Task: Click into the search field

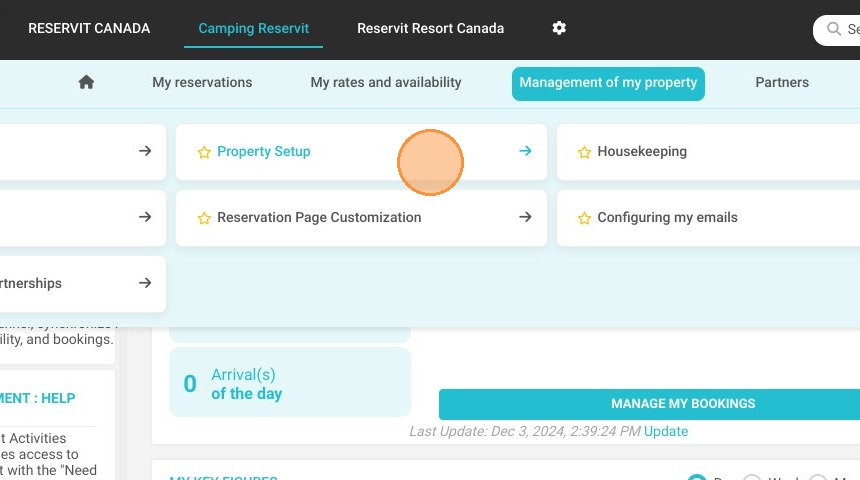Action: [x=836, y=30]
